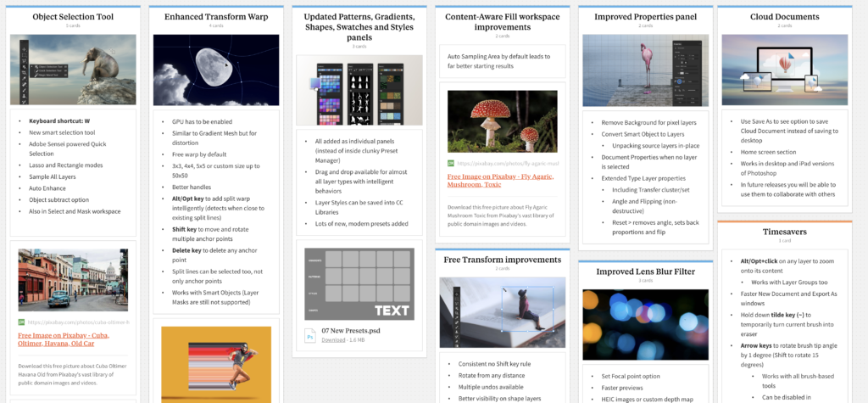Open the elephant Object Selection Tool image

click(73, 70)
